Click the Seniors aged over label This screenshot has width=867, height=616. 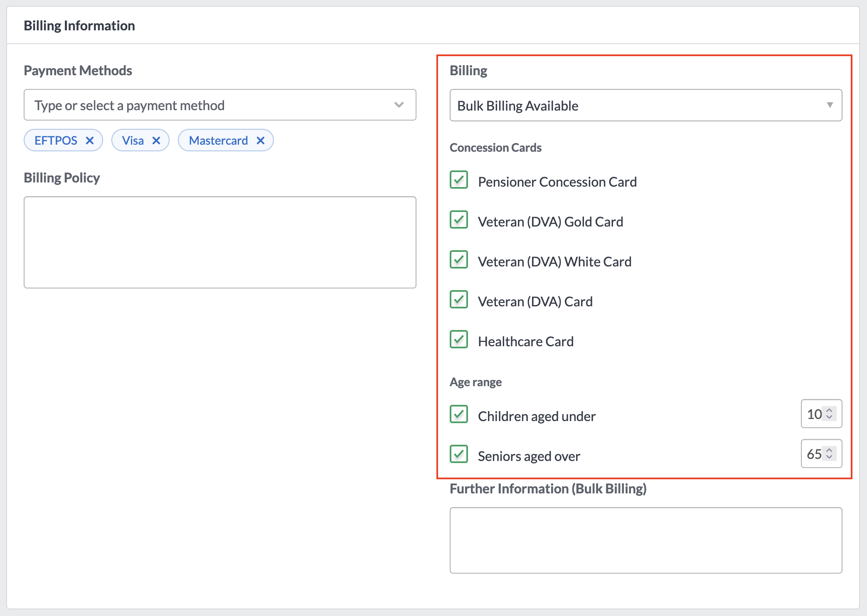(x=529, y=456)
